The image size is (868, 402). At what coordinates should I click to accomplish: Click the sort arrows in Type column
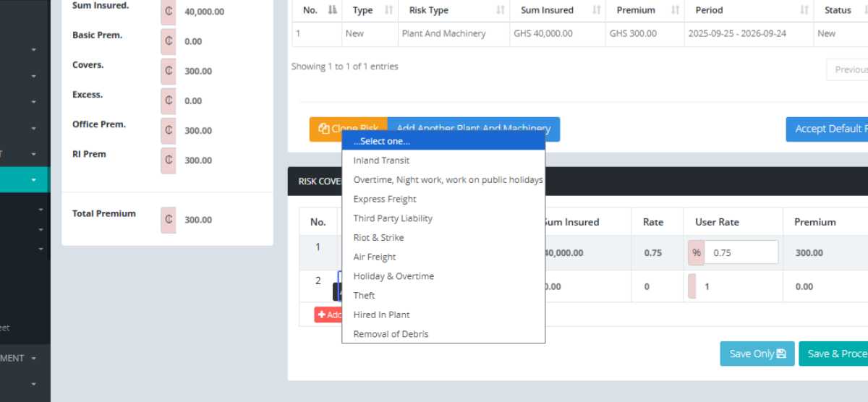pyautogui.click(x=388, y=10)
